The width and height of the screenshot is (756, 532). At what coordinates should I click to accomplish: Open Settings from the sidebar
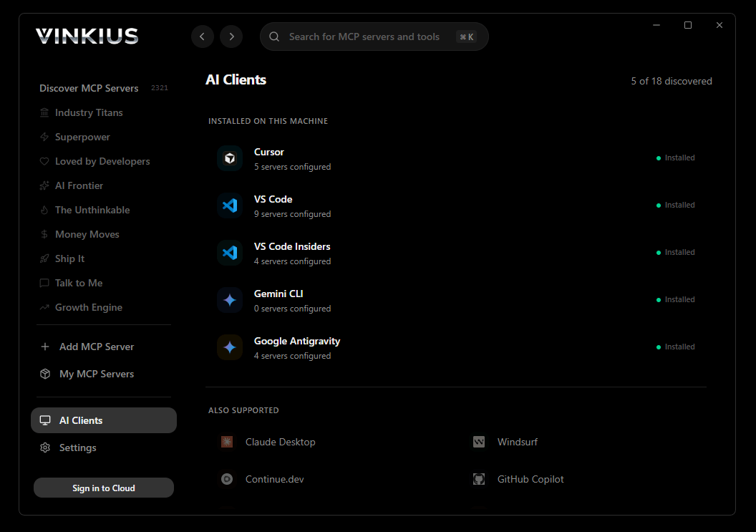[77, 448]
